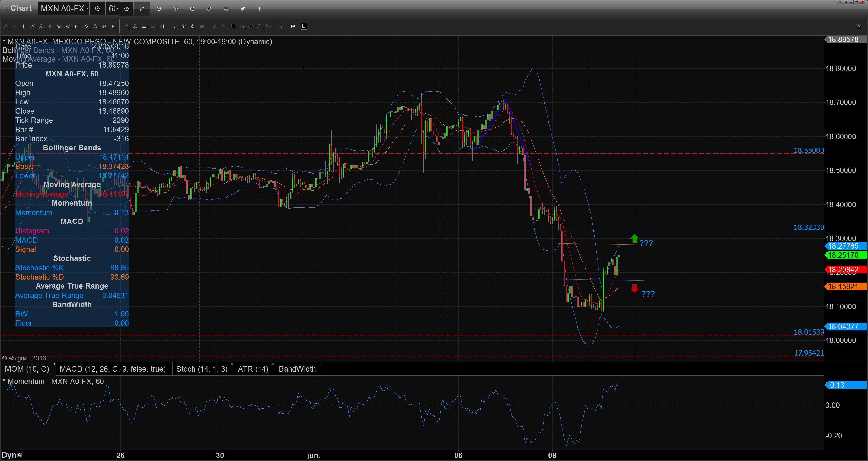Share chart via Facebook icon
Viewport: 868px width, 461px height.
click(260, 8)
